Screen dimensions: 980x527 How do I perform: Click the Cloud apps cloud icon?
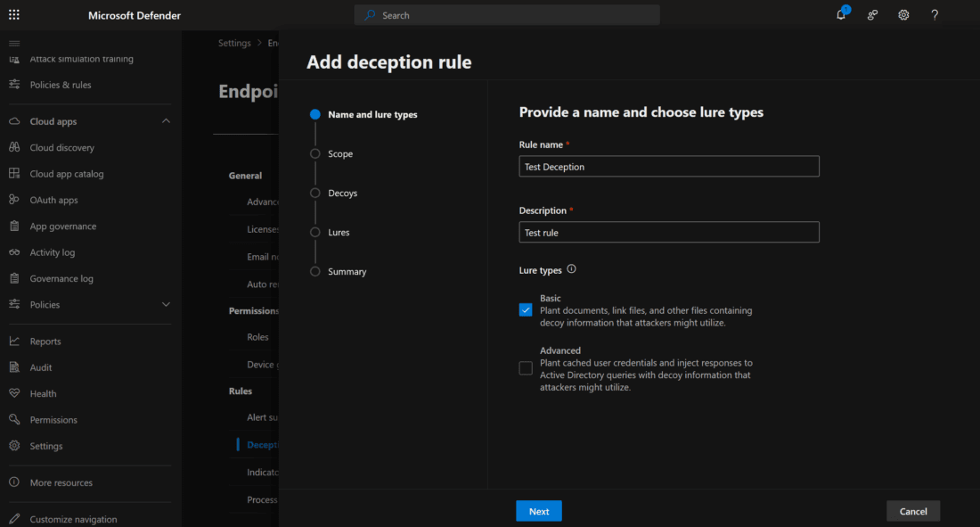click(14, 121)
